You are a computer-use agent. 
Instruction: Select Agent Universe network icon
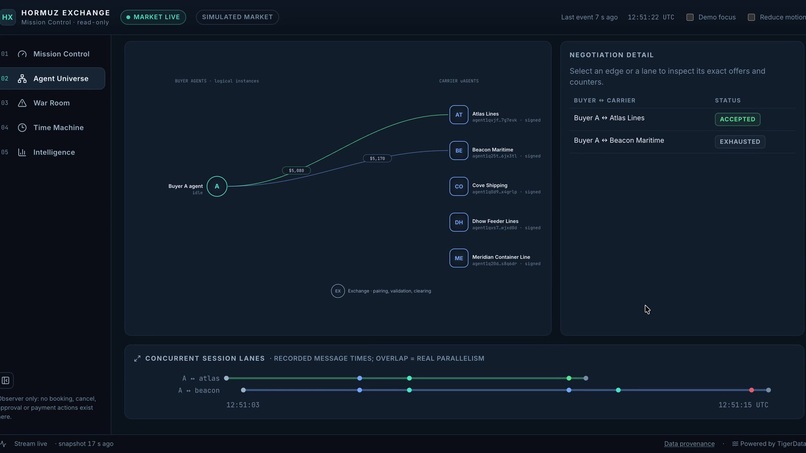pyautogui.click(x=22, y=79)
